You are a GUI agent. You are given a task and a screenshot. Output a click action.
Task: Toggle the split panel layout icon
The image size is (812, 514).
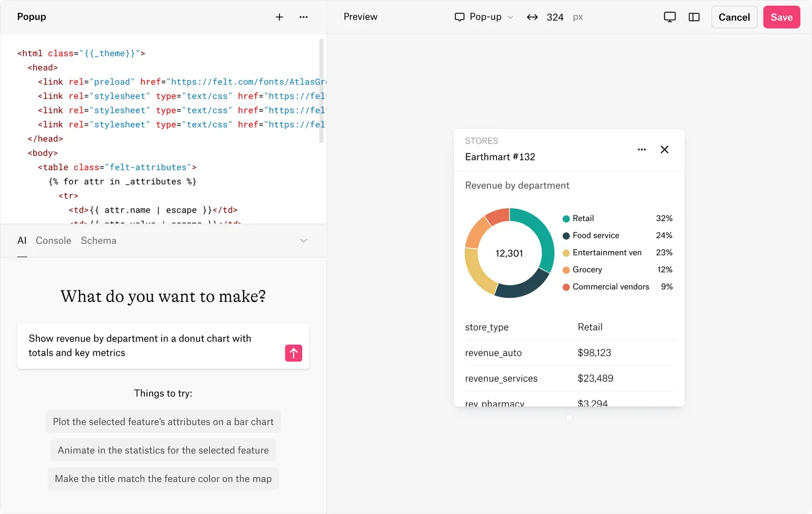point(694,17)
